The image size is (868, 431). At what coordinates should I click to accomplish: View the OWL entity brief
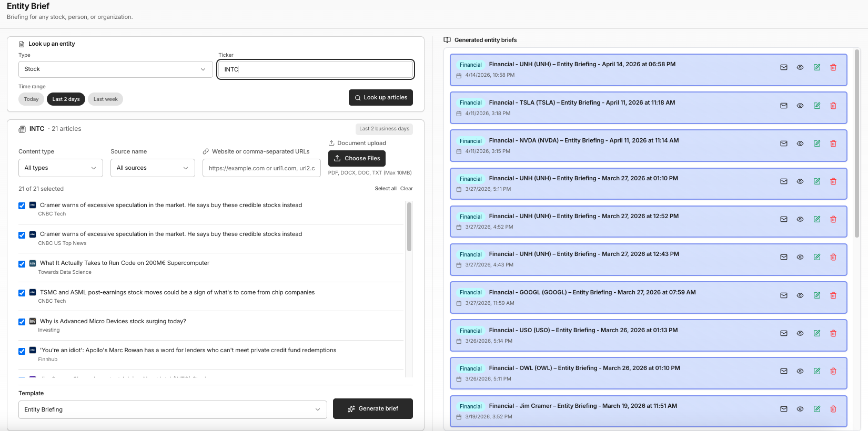click(800, 371)
